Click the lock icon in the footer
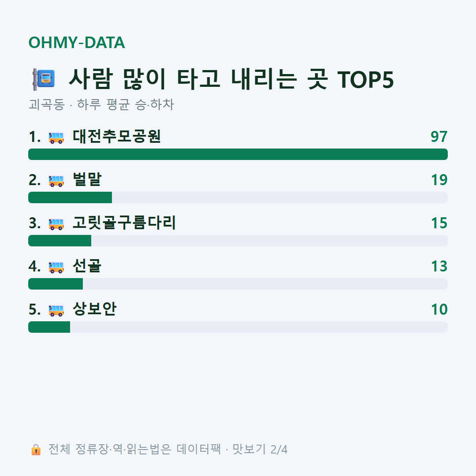 (36, 450)
